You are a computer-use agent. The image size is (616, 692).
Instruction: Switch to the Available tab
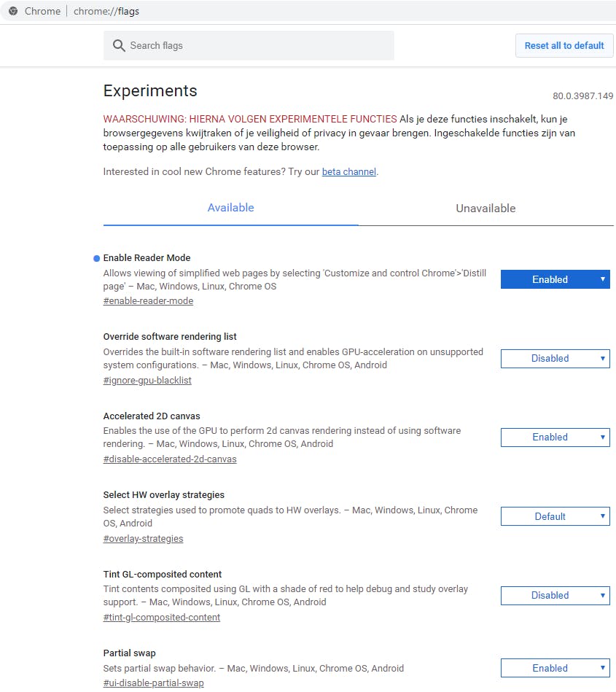pyautogui.click(x=230, y=208)
